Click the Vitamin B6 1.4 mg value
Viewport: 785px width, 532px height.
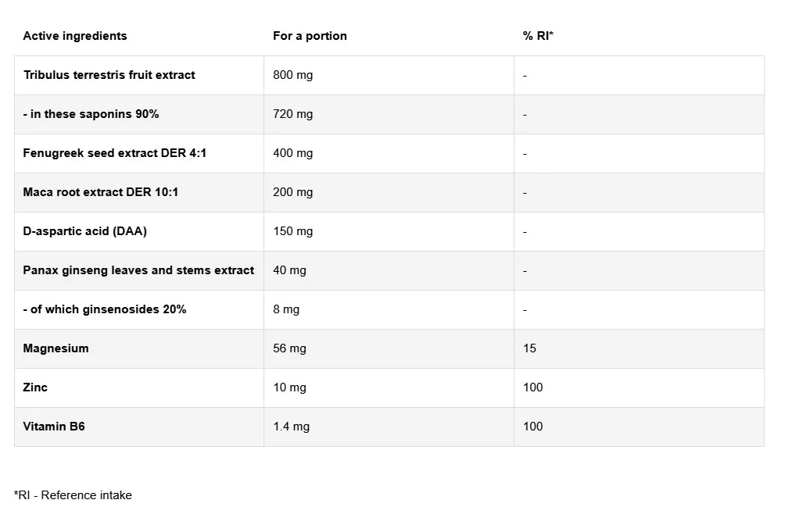291,427
